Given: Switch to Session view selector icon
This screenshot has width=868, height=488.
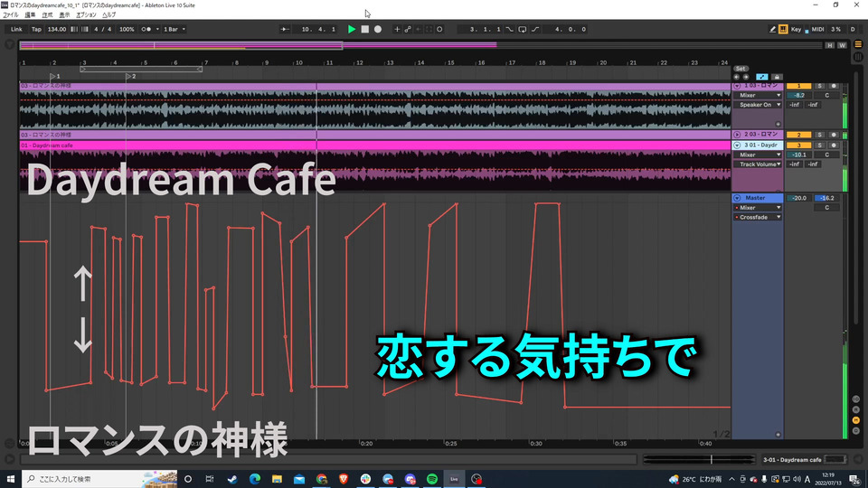Looking at the screenshot, I should (858, 56).
